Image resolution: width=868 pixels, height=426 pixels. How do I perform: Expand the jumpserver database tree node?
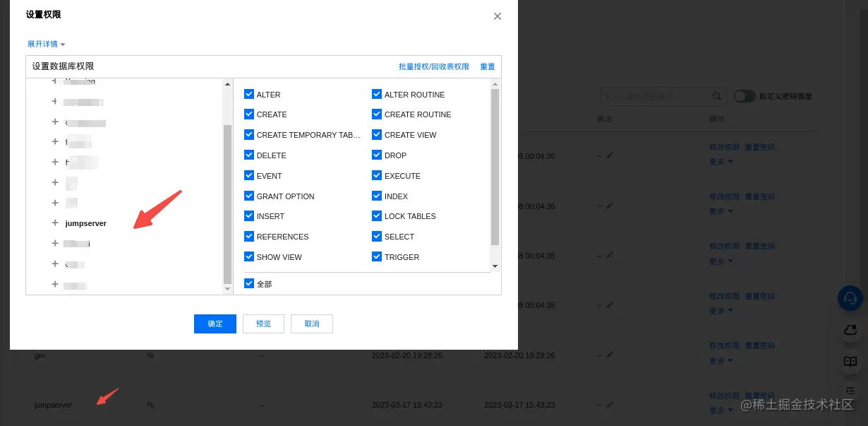(55, 223)
